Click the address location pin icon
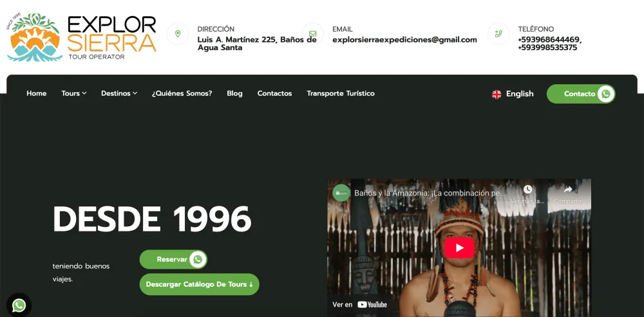Screen dimensions: 644x317 point(178,33)
